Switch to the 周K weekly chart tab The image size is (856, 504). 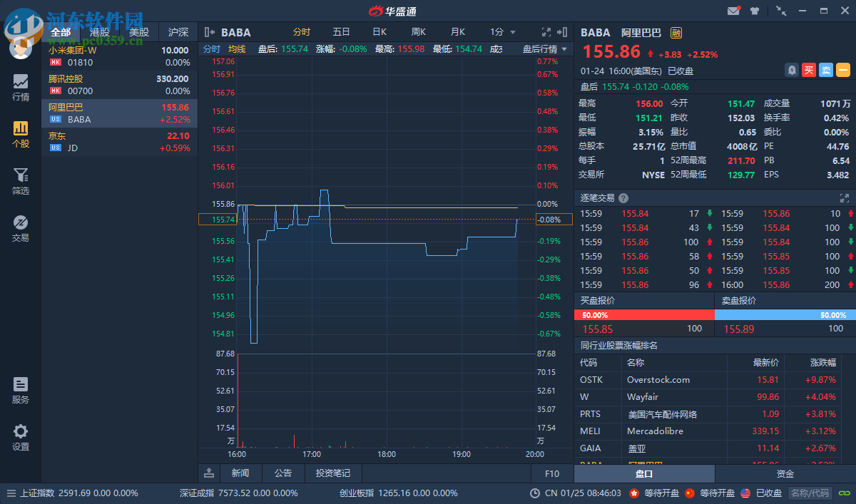tap(418, 32)
